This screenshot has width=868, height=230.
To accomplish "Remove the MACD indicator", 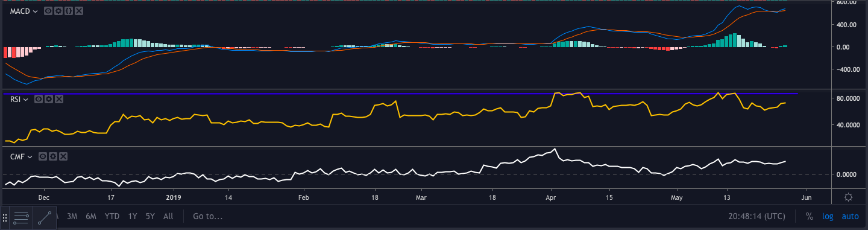I will tap(80, 11).
